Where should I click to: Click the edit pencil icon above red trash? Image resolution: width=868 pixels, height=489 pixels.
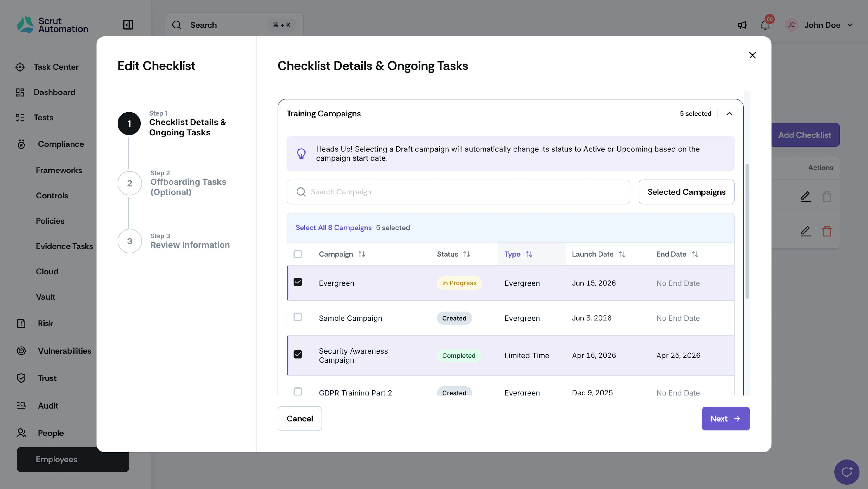coord(806,231)
